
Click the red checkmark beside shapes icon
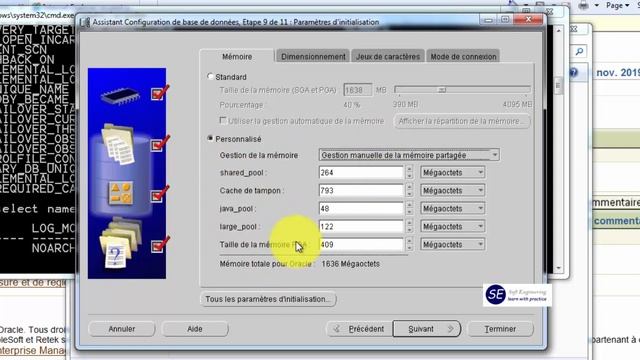(x=160, y=195)
